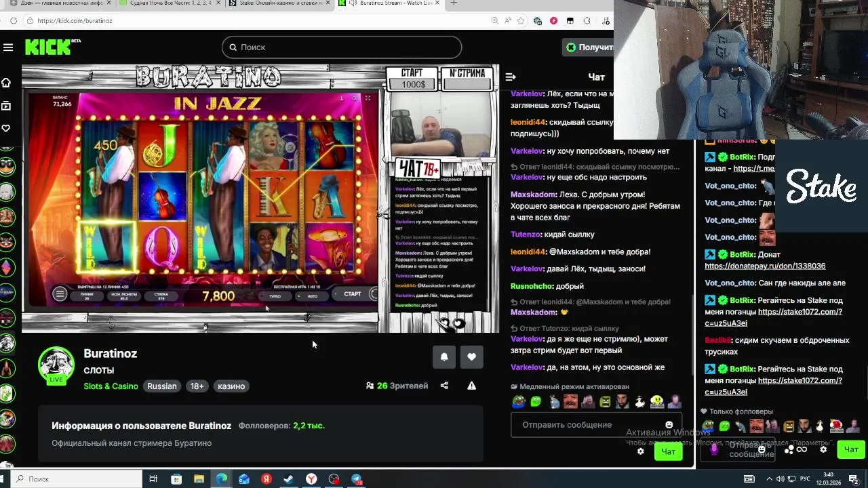Click viewer count 26 Зрителей
868x488 pixels.
397,386
